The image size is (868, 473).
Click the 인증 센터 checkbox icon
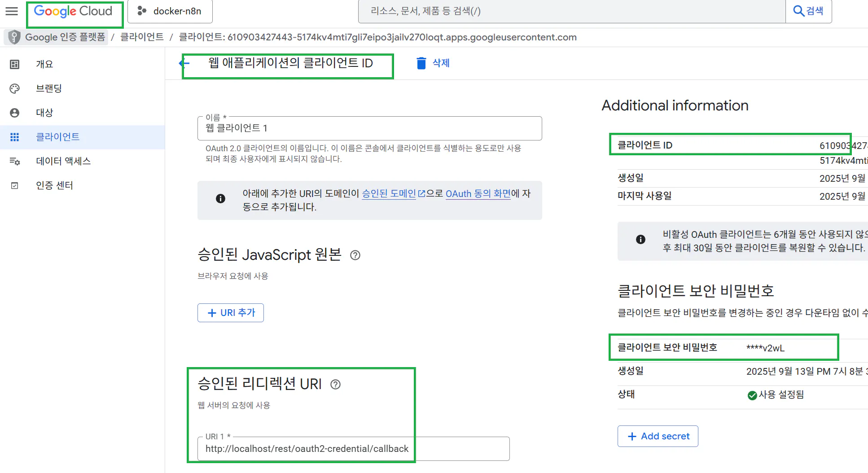point(15,185)
